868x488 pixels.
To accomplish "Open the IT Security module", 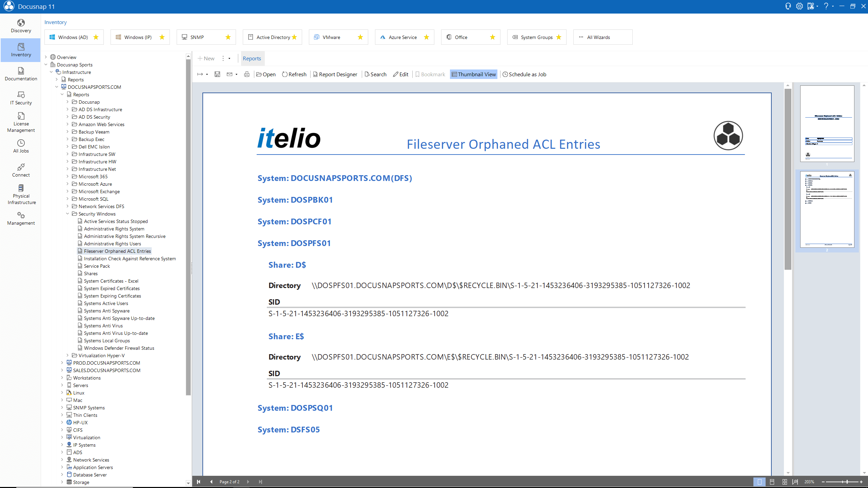I will click(x=21, y=98).
